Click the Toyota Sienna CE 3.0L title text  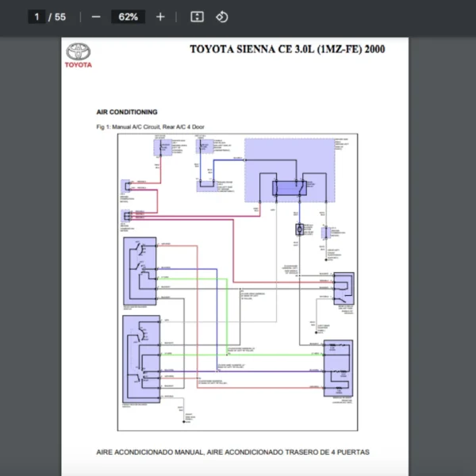click(287, 49)
